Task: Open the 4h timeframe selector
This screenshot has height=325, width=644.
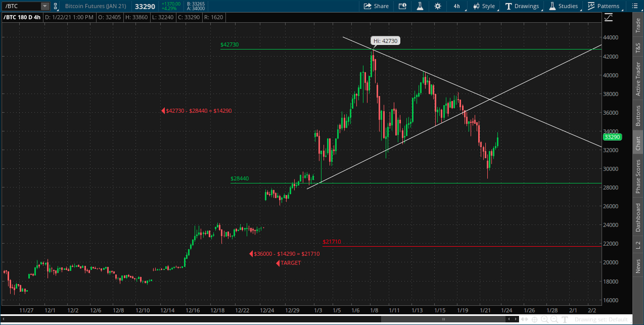Action: pyautogui.click(x=456, y=6)
